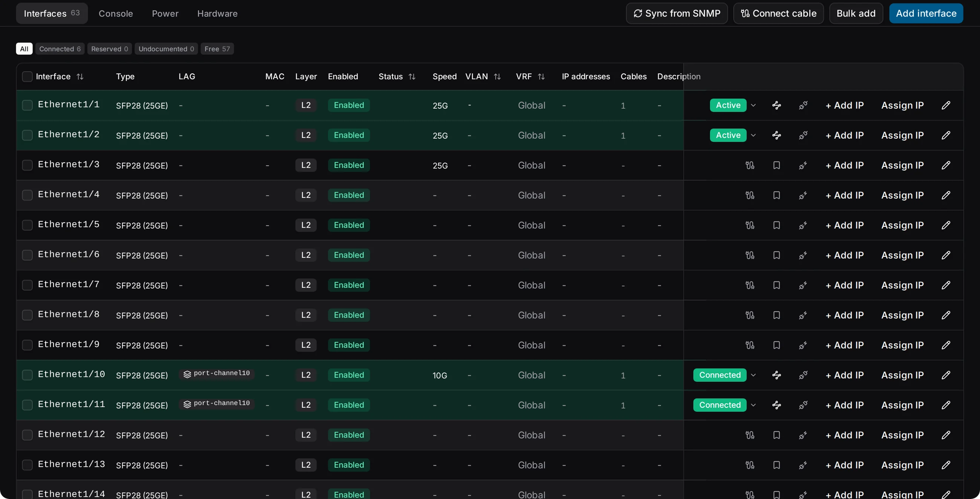The image size is (980, 499).
Task: Click the Sync from SNMP button
Action: coord(677,14)
